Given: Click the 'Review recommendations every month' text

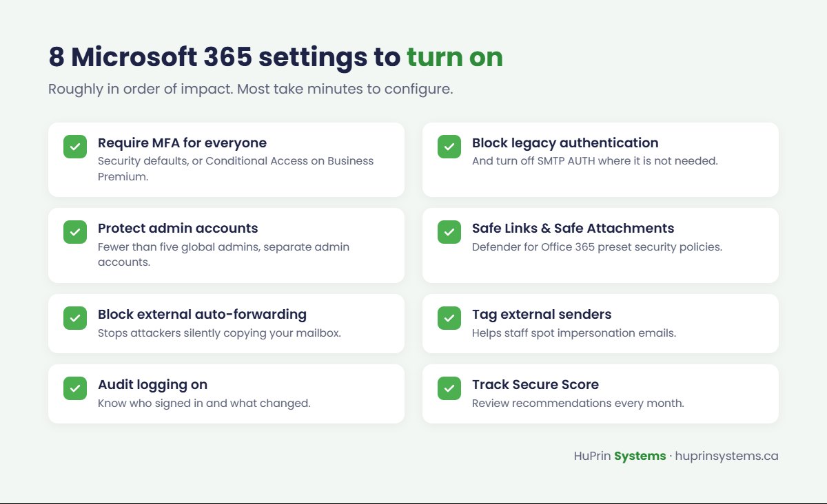Looking at the screenshot, I should (578, 403).
